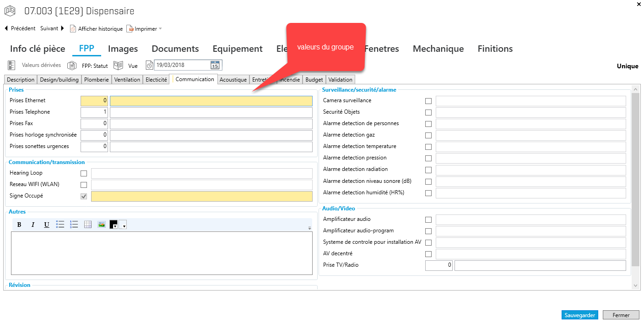The height and width of the screenshot is (324, 644).
Task: Insert a table in Autres editor
Action: click(88, 225)
